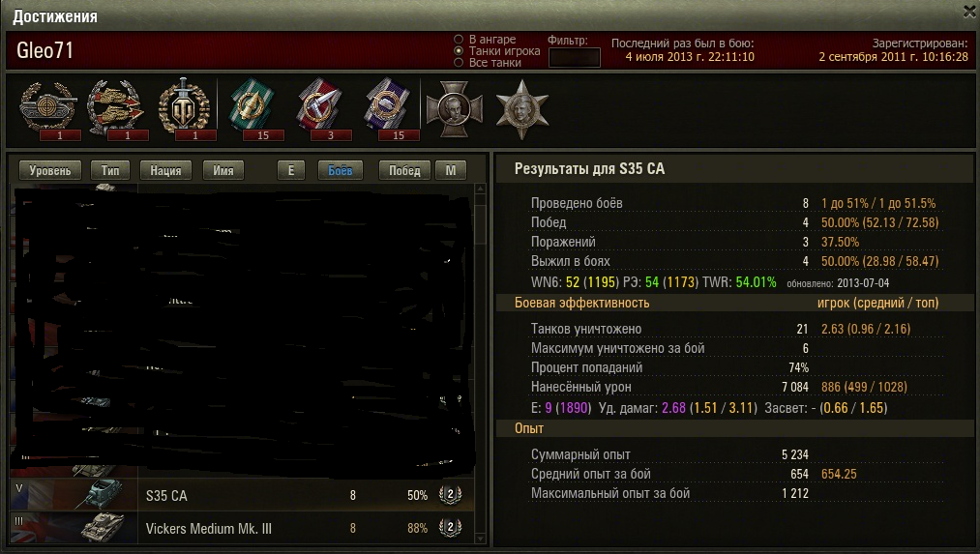The height and width of the screenshot is (554, 980).
Task: Click the green ribbon medal with count 15
Action: click(252, 108)
